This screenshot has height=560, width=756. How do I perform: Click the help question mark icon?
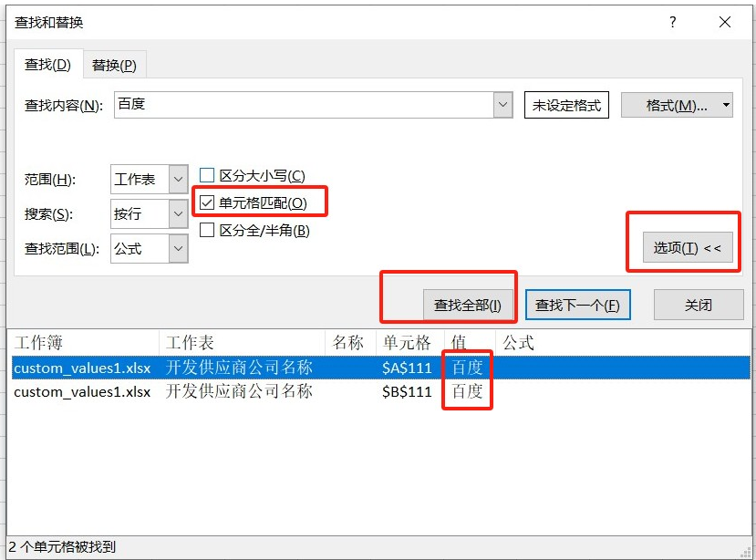coord(673,22)
